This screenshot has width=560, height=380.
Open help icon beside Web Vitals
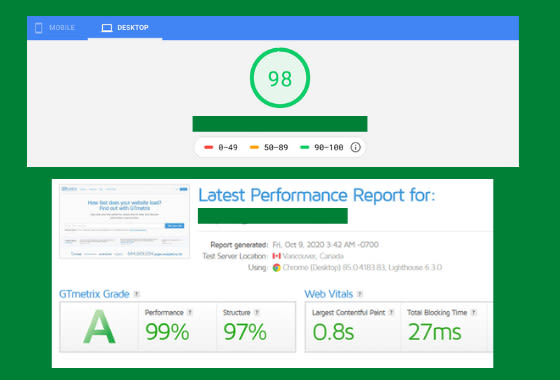tap(360, 294)
